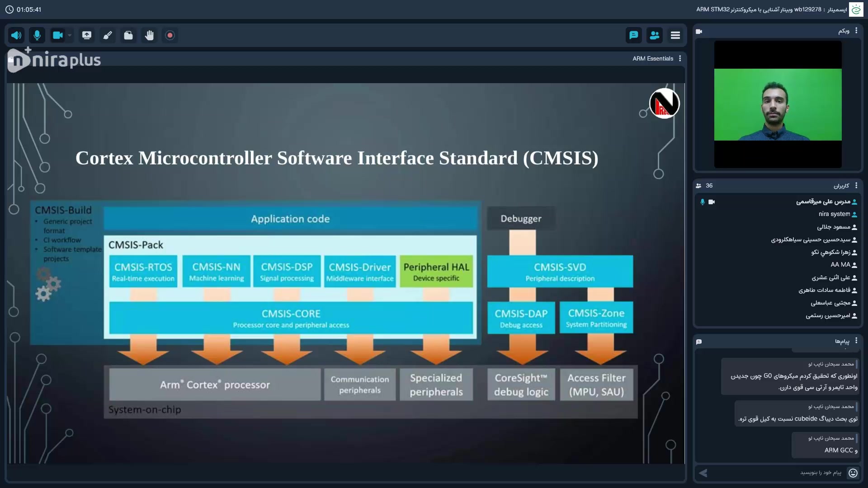The image size is (868, 488).
Task: Open the file sharing folder icon
Action: tap(128, 35)
